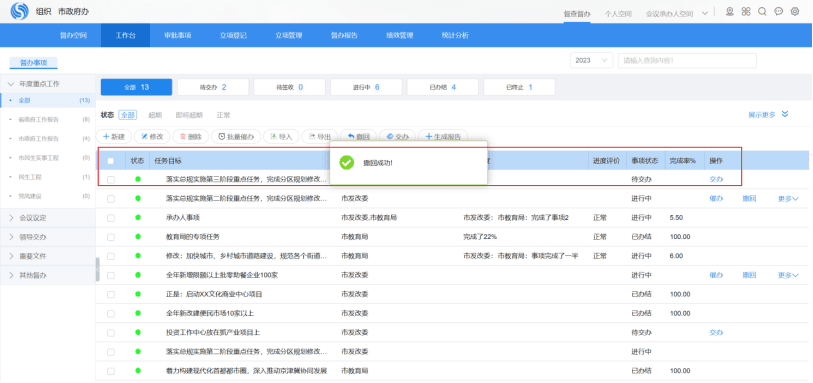Open the settings gear icon
Viewport: 813px width, 383px height.
point(795,11)
